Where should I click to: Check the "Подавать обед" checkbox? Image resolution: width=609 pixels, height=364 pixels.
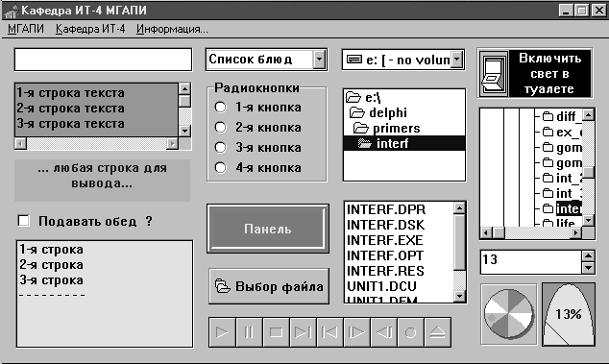tap(24, 221)
